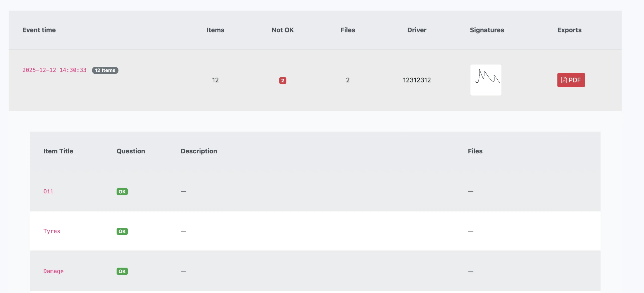644x293 pixels.
Task: Export the inspection report as PDF
Action: pyautogui.click(x=571, y=80)
